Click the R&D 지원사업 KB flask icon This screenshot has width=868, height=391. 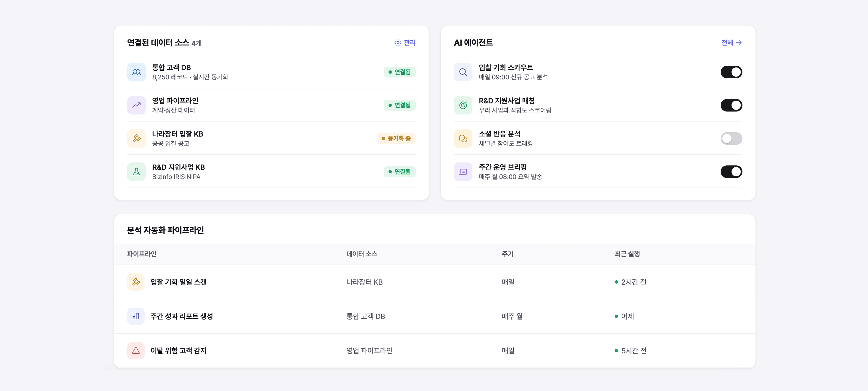tap(136, 172)
